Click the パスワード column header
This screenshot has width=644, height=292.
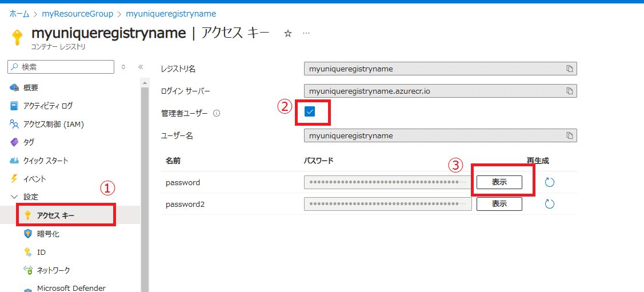tap(319, 160)
